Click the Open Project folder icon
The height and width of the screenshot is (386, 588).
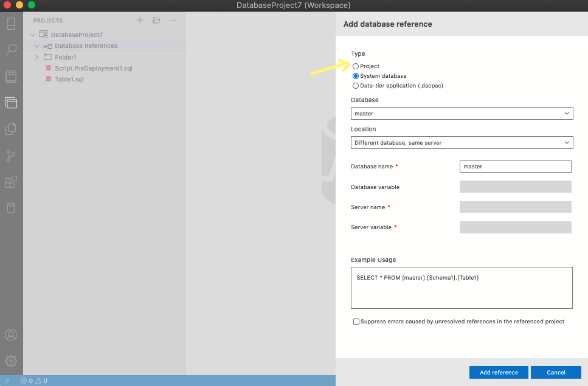156,20
